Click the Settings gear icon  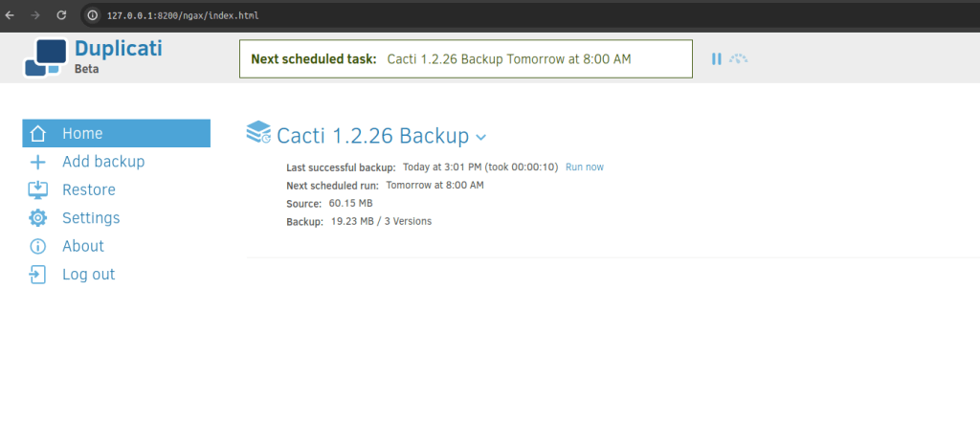(38, 218)
